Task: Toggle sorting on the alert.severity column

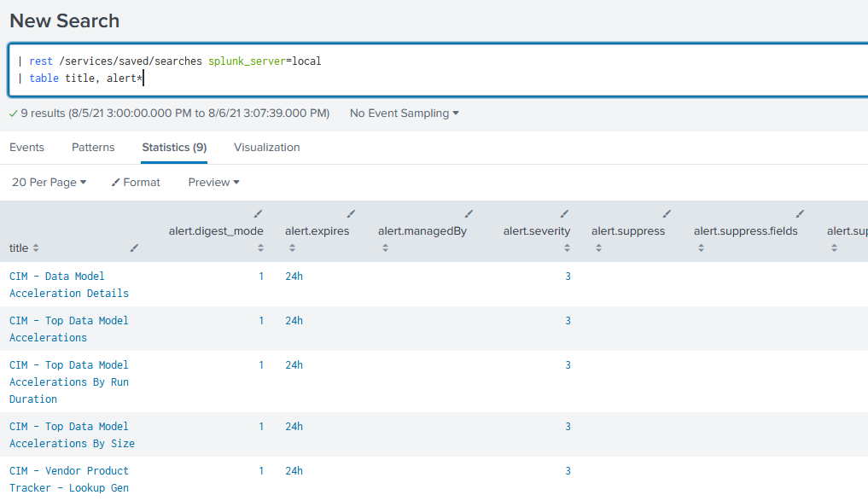Action: click(566, 248)
